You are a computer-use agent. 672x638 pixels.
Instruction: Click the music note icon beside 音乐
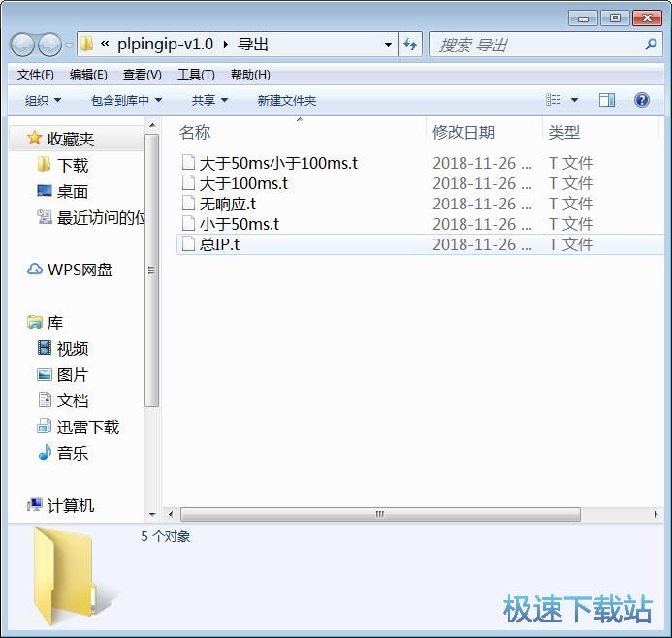pos(45,452)
